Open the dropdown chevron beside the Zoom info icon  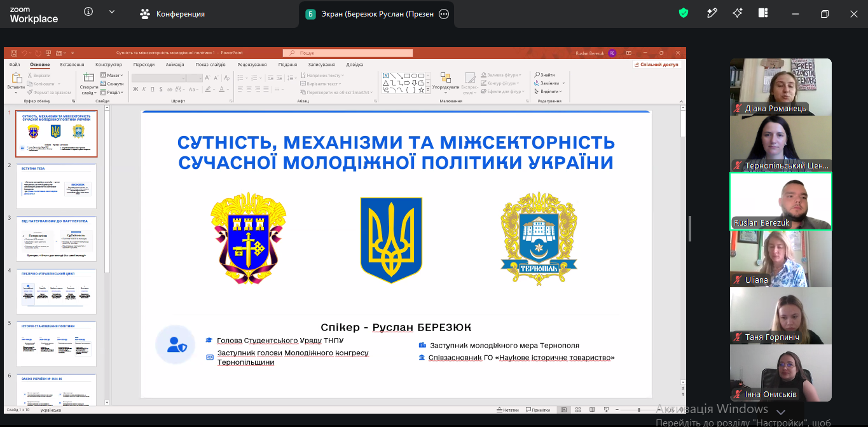coord(112,11)
